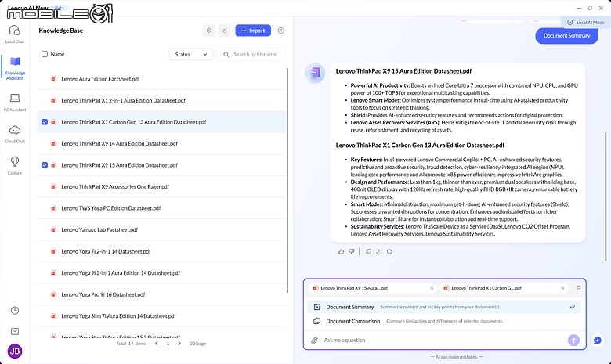The image size is (611, 364).
Task: Clear all attached files trash icon
Action: [578, 288]
